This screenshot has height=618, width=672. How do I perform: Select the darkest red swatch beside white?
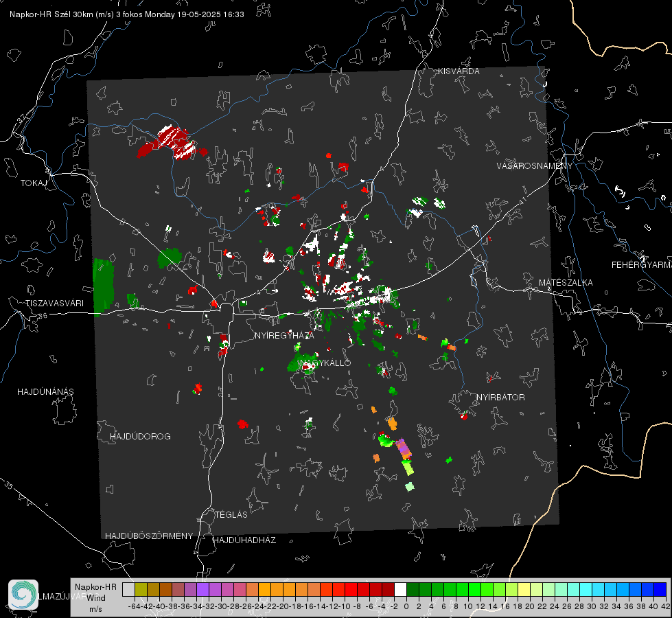[x=388, y=589]
